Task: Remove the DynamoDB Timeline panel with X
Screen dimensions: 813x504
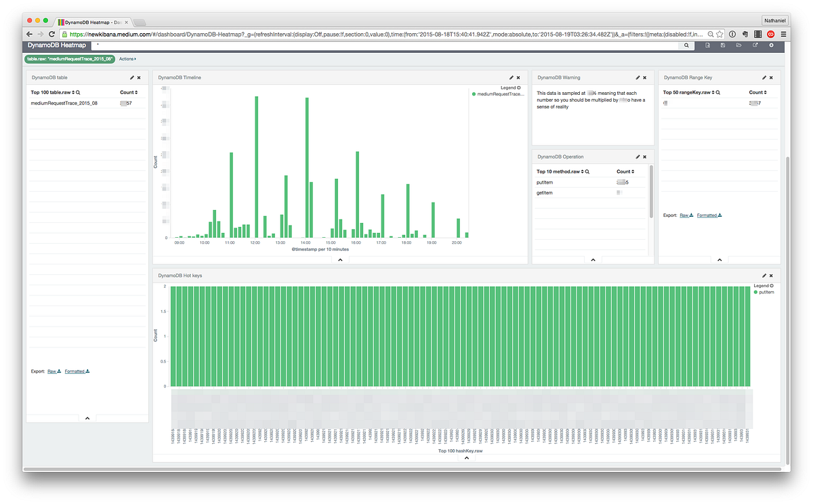Action: point(519,78)
